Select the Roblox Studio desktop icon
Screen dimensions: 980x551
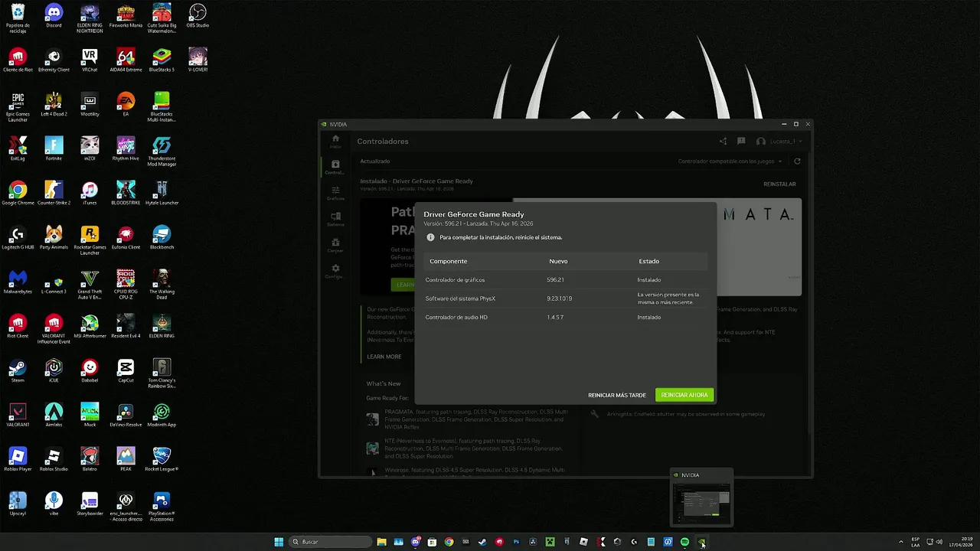[54, 460]
